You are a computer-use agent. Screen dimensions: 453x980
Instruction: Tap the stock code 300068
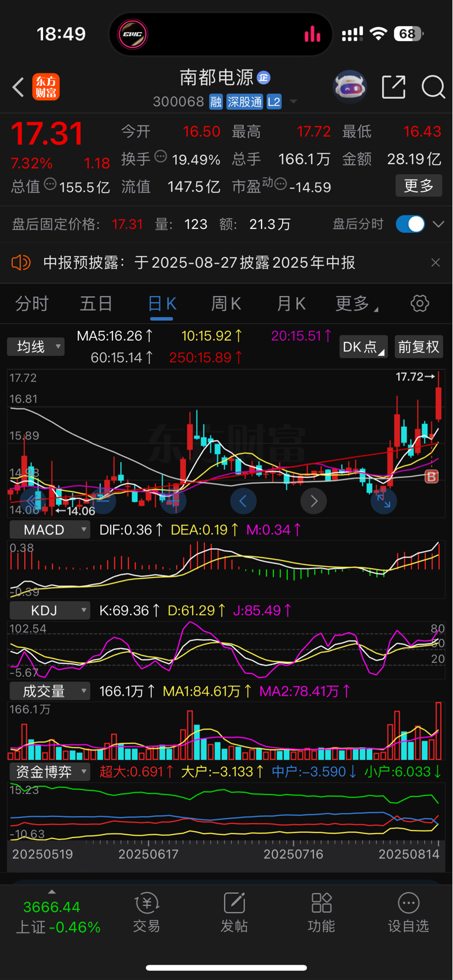coord(178,102)
